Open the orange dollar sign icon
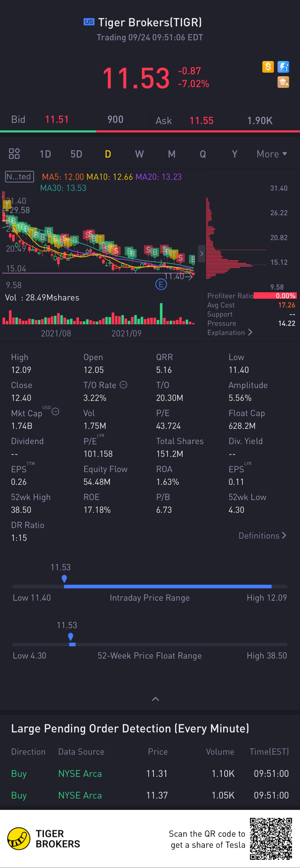The image size is (300, 868). coord(268,67)
